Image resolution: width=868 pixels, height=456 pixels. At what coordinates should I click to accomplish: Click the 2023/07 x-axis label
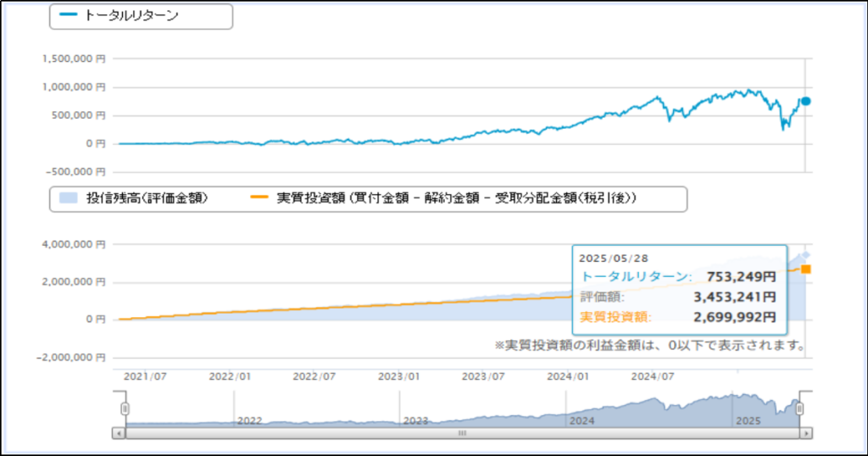tap(483, 376)
